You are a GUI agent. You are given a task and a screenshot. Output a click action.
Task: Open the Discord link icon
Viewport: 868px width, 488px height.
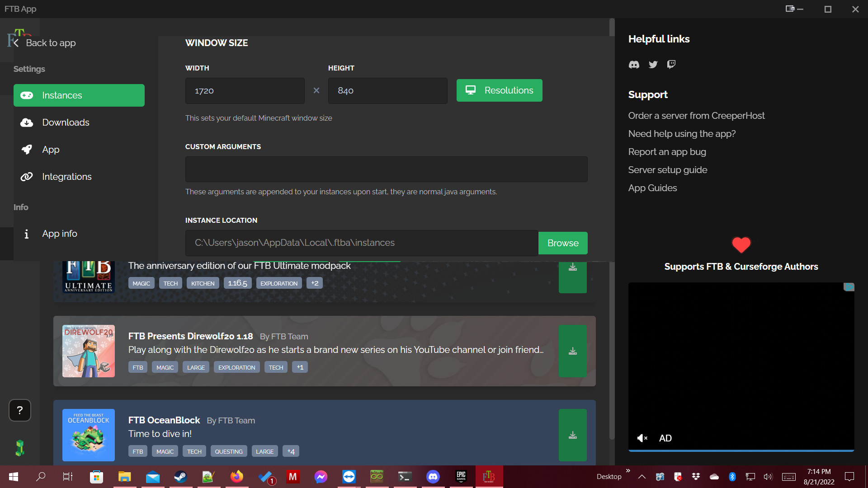pyautogui.click(x=634, y=65)
